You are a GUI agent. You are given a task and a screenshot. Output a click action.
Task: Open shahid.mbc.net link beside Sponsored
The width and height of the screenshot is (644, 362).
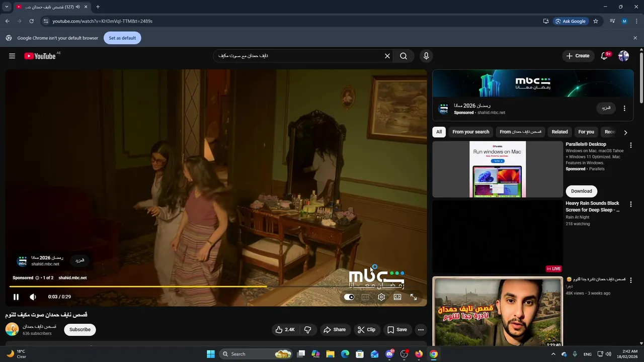coord(72,278)
